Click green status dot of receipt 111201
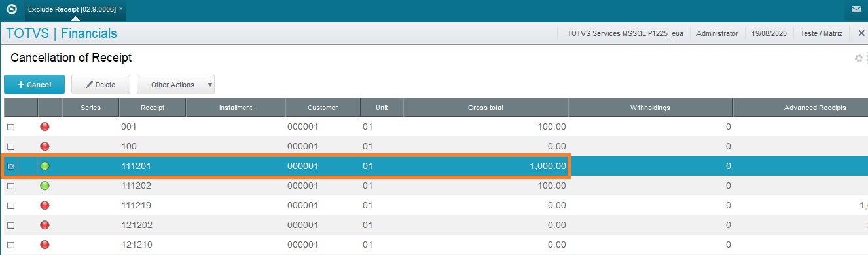The height and width of the screenshot is (255, 868). [x=45, y=166]
